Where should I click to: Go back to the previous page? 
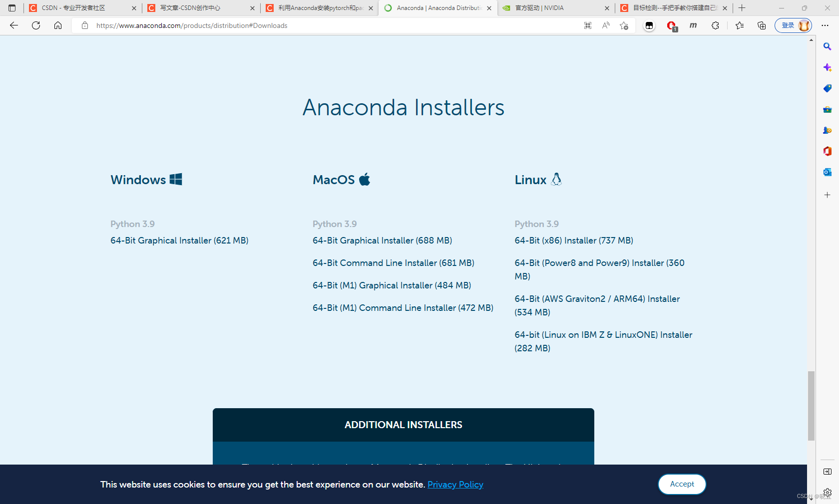point(14,25)
